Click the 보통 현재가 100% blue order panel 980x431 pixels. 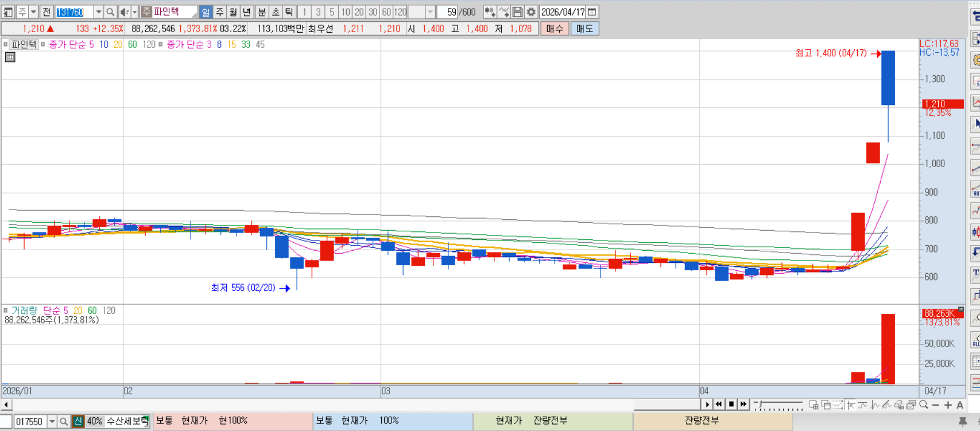[x=393, y=421]
